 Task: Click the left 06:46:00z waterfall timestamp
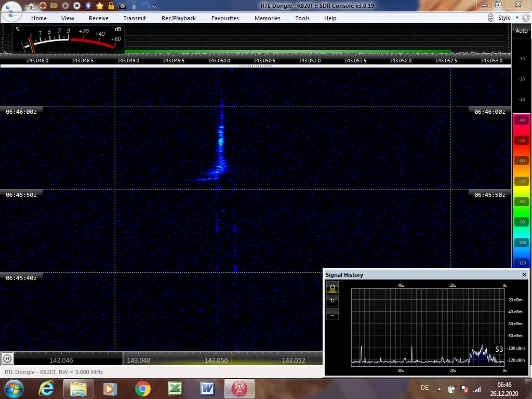(21, 112)
